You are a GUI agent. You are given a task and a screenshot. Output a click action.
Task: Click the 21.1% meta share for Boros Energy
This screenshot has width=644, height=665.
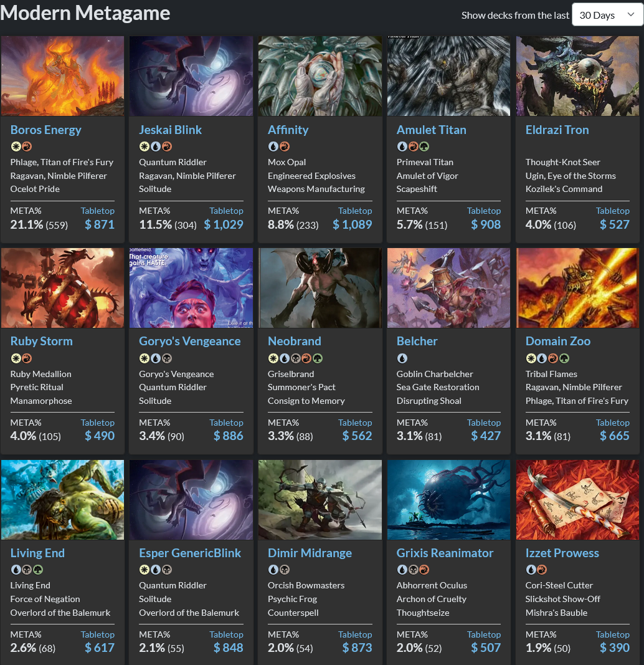tap(26, 224)
